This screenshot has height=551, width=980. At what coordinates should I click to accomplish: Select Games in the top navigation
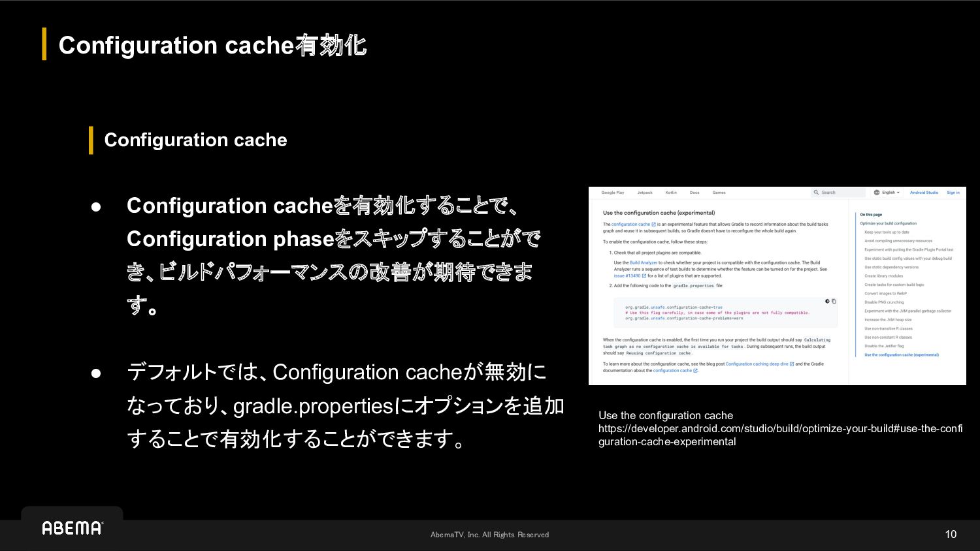[719, 193]
